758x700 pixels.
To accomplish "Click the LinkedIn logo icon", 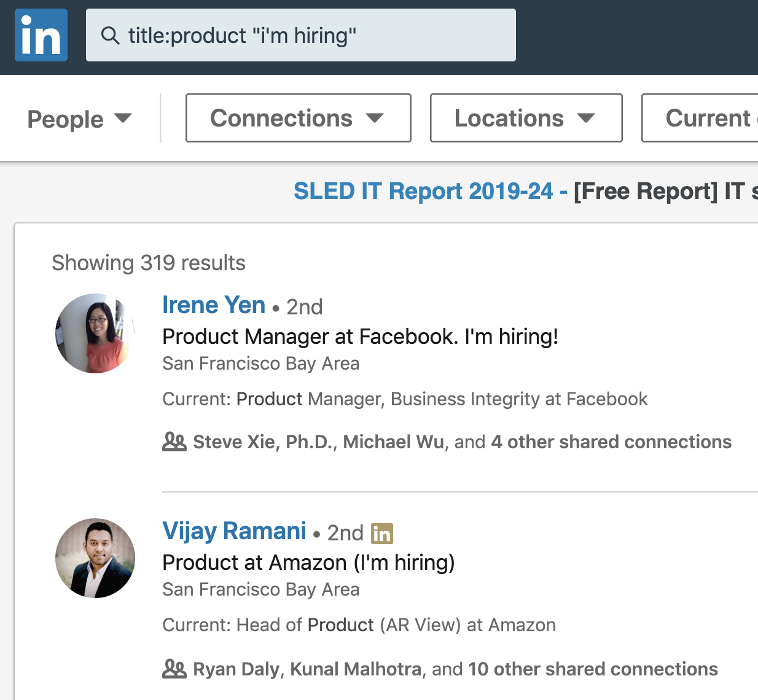I will point(41,35).
